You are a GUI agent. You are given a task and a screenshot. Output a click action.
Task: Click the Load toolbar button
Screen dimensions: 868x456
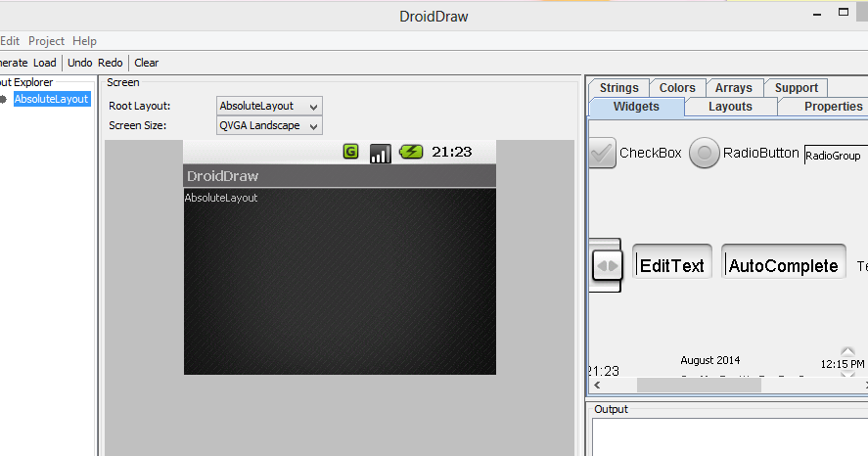[x=45, y=63]
